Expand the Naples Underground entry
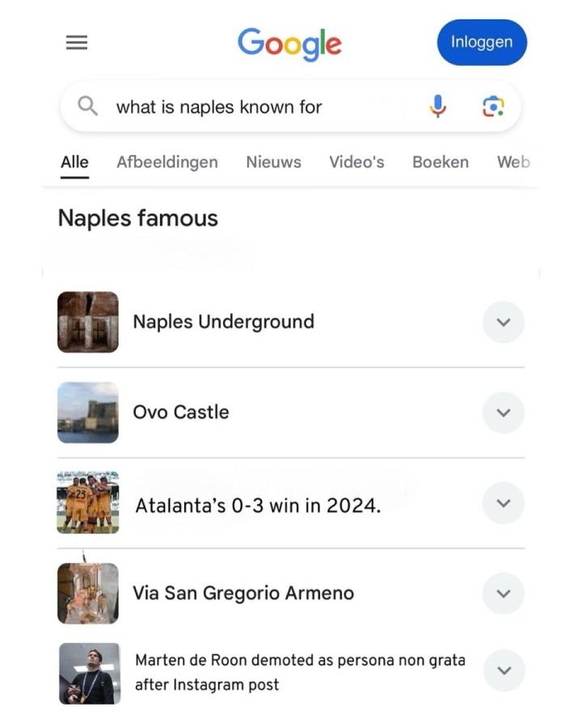 (x=503, y=322)
